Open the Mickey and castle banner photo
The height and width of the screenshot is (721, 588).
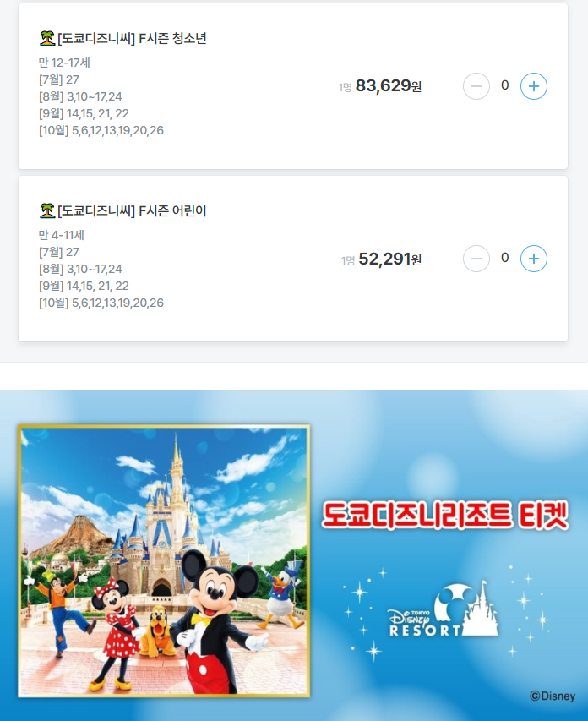coord(164,561)
